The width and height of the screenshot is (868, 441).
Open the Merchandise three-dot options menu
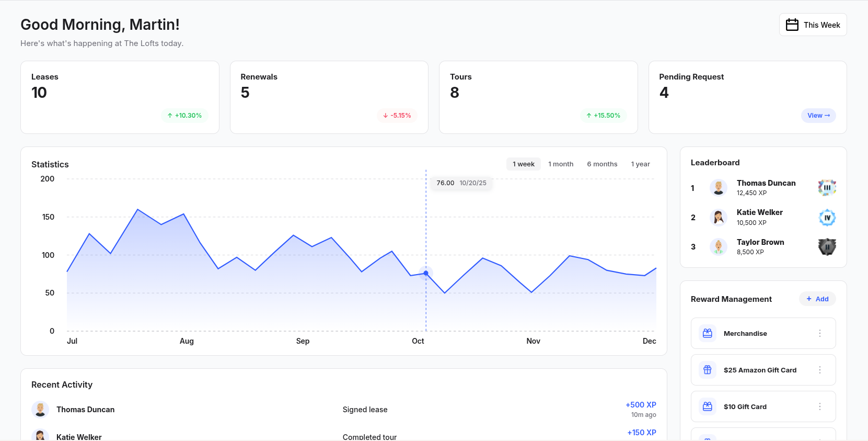820,333
